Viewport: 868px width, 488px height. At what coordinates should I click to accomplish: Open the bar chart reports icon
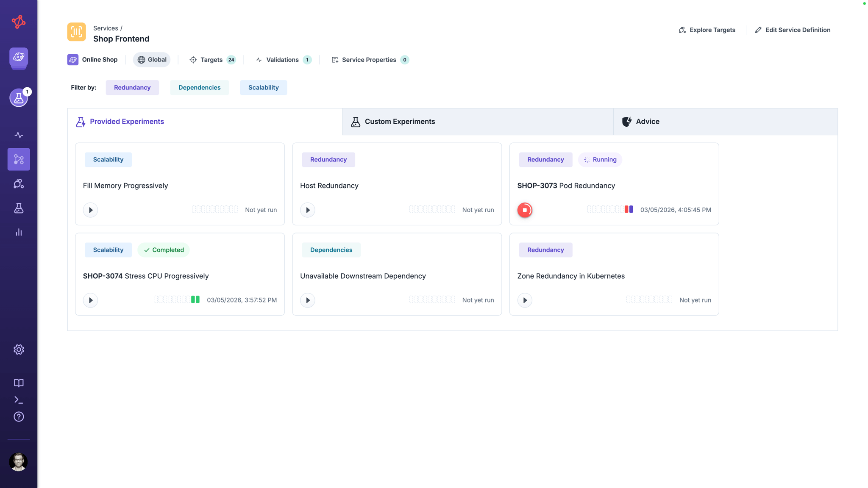(x=19, y=232)
